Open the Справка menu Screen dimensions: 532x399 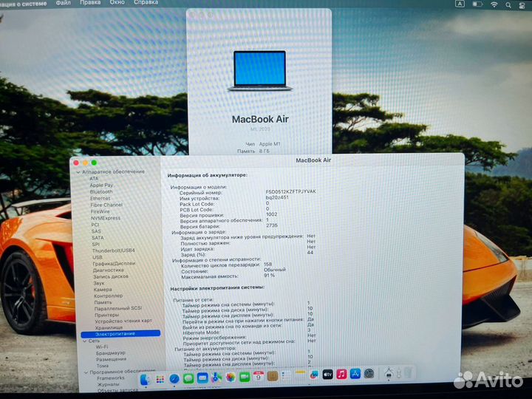[146, 2]
